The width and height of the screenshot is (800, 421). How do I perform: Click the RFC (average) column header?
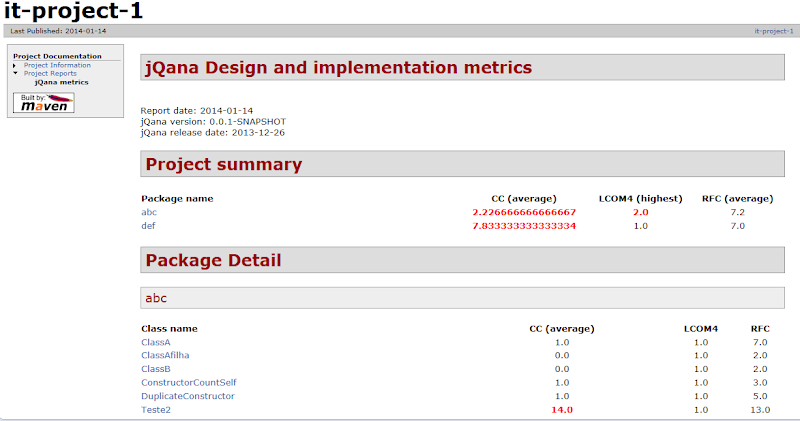pyautogui.click(x=738, y=199)
